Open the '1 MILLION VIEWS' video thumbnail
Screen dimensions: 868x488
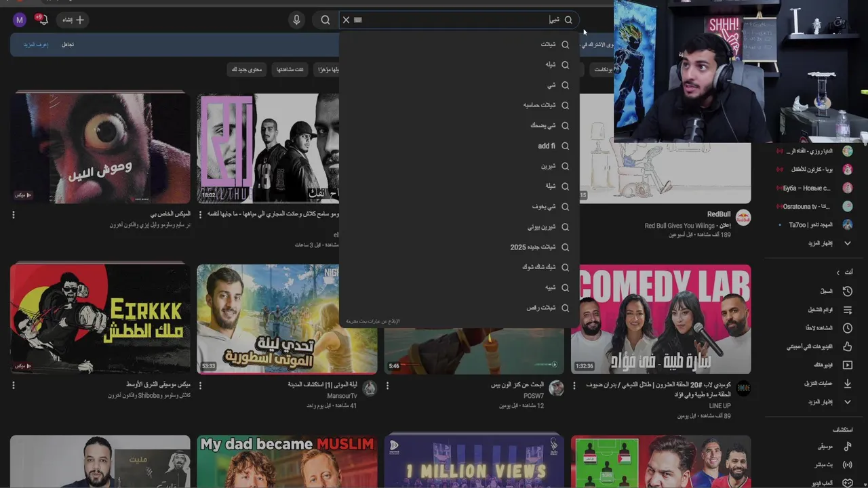(474, 462)
